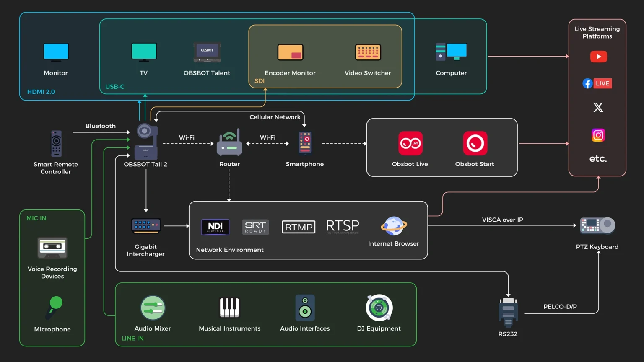Click the PTZ Keyboard icon
The height and width of the screenshot is (362, 644).
[x=597, y=225]
